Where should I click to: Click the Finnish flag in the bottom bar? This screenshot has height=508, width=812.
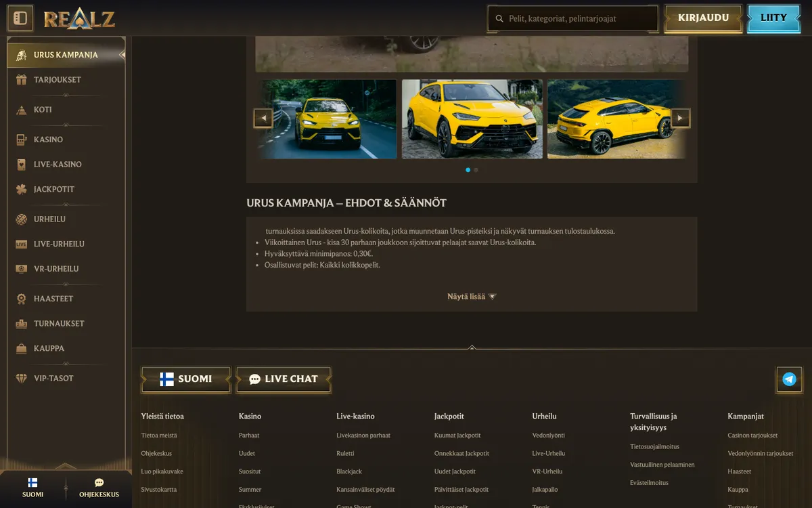tap(32, 483)
